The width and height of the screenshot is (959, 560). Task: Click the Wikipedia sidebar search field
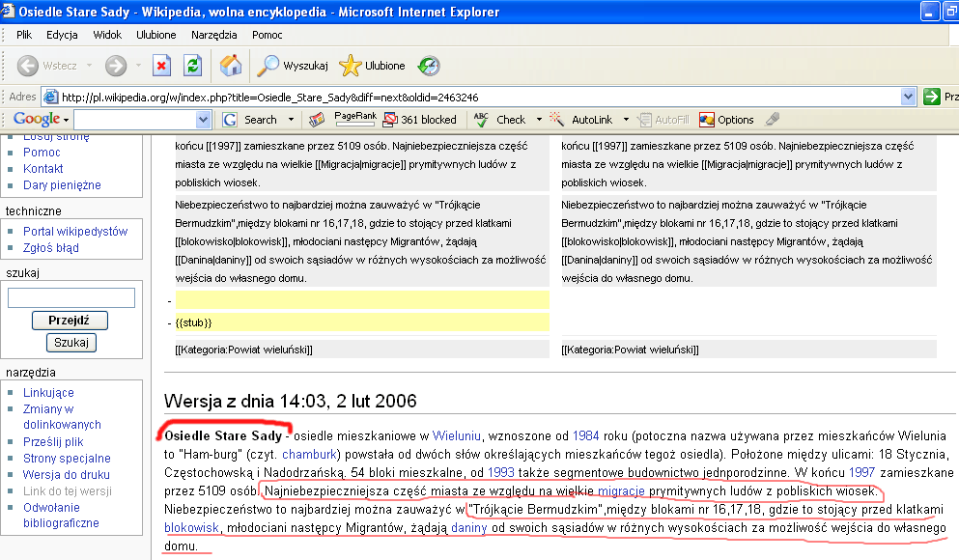point(71,297)
